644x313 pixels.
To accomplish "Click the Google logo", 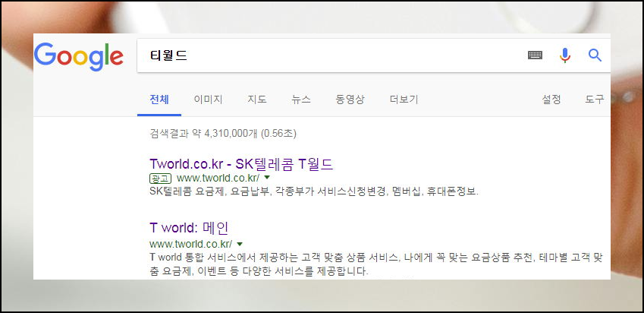I will (x=78, y=57).
